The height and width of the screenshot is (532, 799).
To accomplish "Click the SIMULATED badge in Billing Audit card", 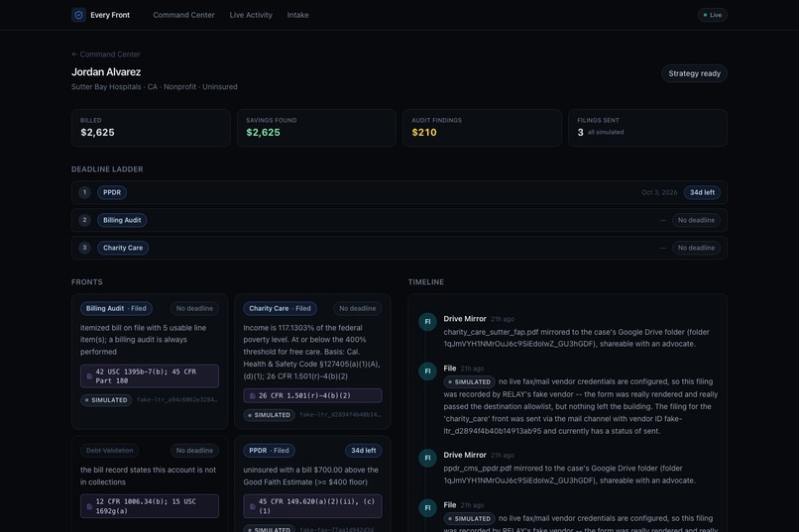I will click(x=106, y=400).
